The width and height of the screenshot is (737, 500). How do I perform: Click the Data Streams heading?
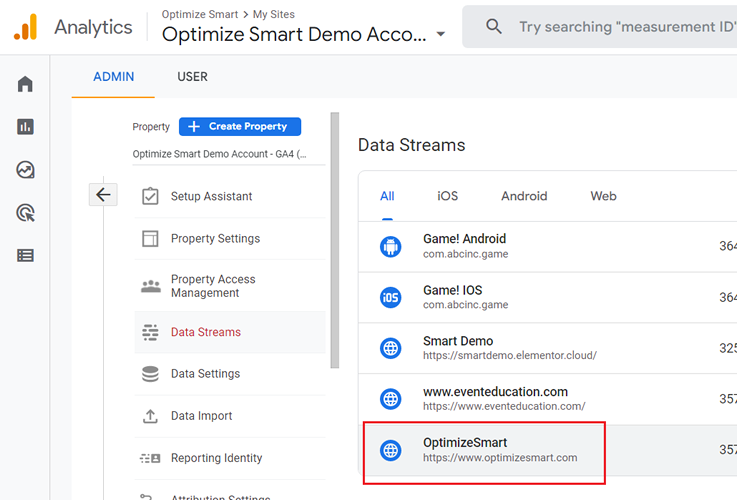(x=411, y=145)
